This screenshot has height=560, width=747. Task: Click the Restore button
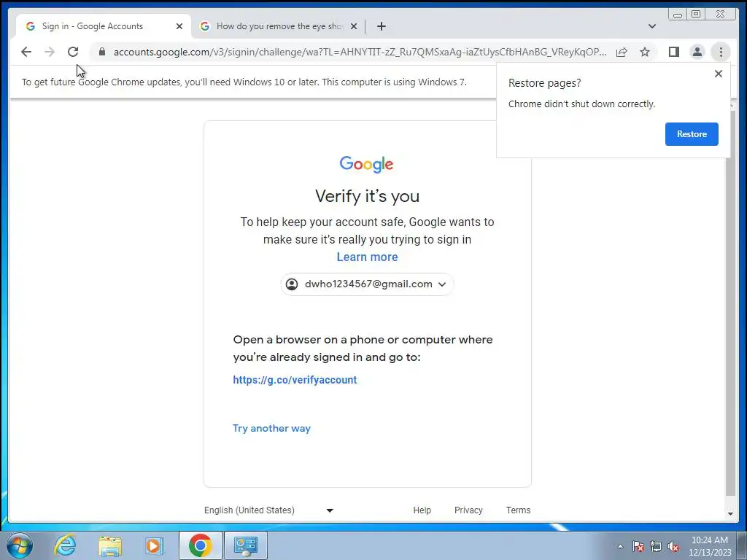692,134
